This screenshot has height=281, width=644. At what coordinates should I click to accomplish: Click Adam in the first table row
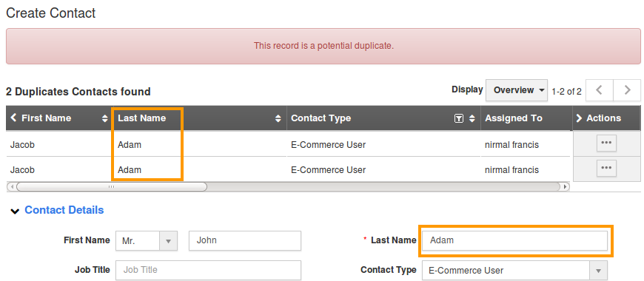[x=130, y=145]
